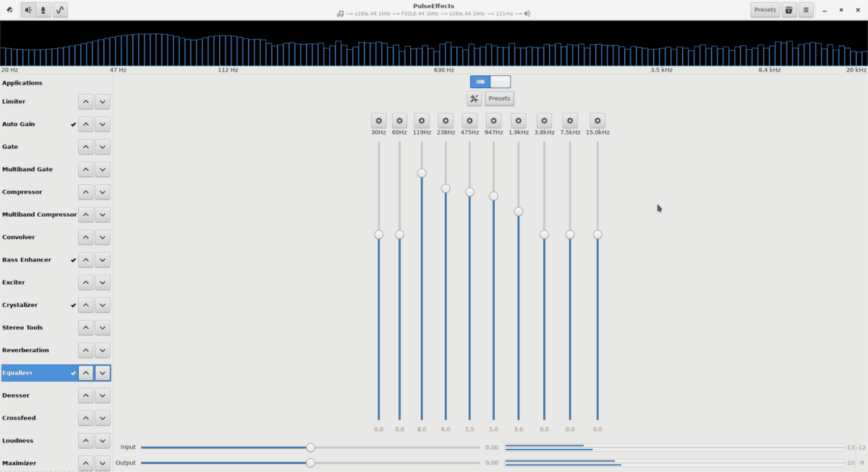Click the spectrum analyzer display
Screen dimensions: 868x472
click(434, 43)
